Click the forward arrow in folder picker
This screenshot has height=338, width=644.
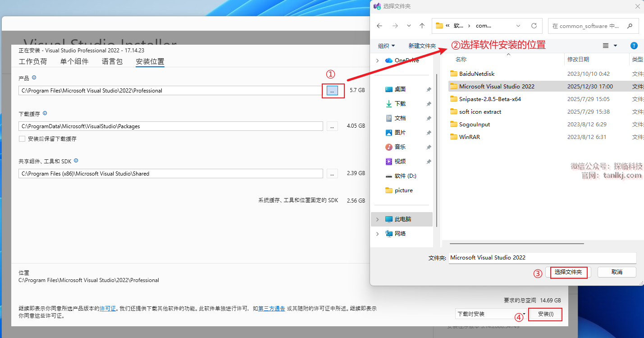click(x=395, y=26)
